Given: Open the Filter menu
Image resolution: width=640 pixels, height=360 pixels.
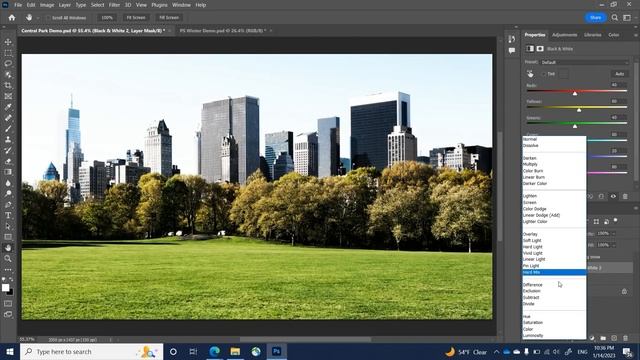Looking at the screenshot, I should pyautogui.click(x=114, y=5).
